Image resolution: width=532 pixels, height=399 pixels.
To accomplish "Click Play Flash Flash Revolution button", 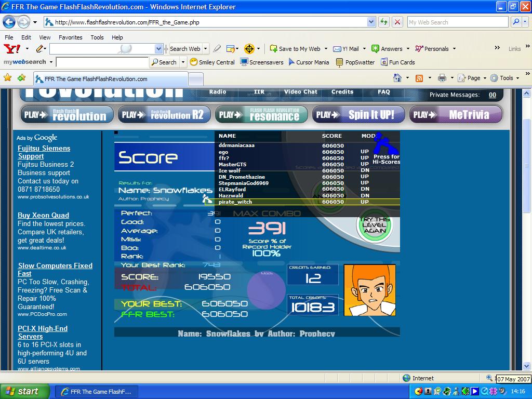I will pyautogui.click(x=67, y=115).
